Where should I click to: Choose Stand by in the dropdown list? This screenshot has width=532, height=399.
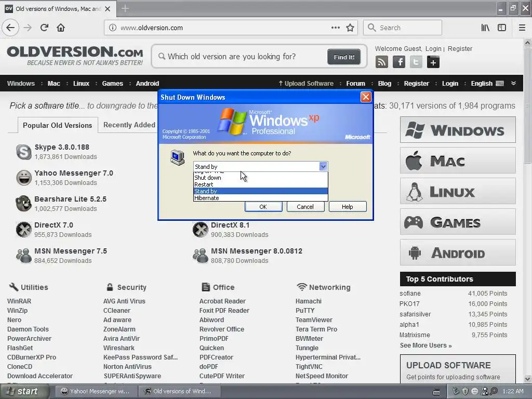(x=261, y=191)
